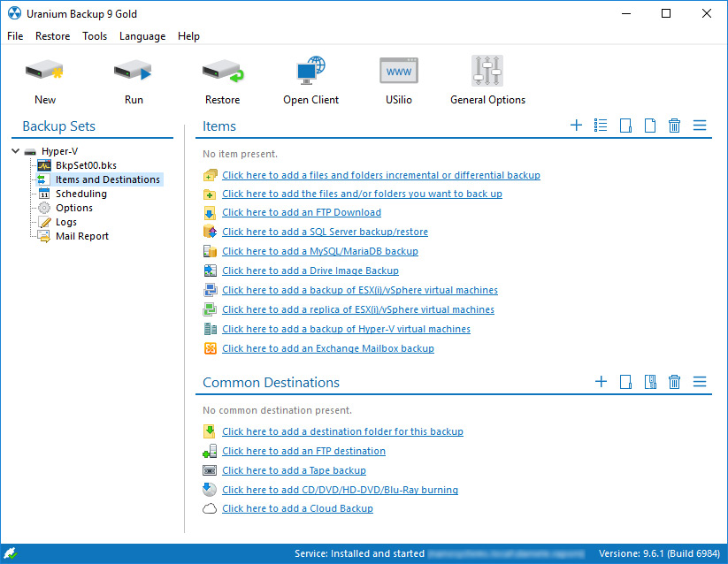Screen dimensions: 728x564
Task: Open the Items hamburger menu
Action: point(700,126)
